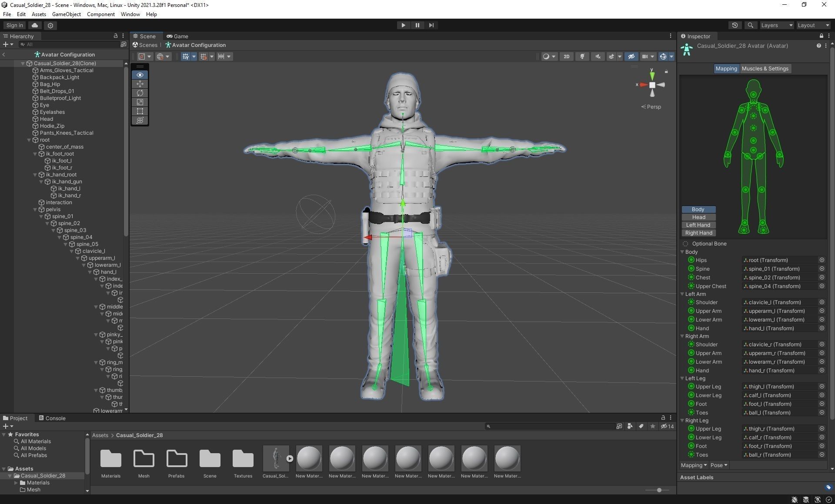Click the Left Hand mapping button
This screenshot has height=504, width=835.
[x=698, y=225]
